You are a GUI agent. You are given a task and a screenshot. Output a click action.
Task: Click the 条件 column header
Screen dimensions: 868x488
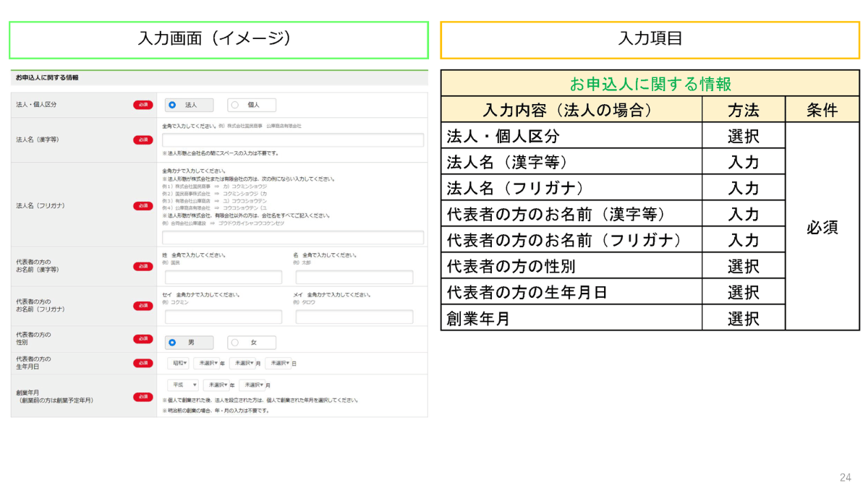(x=822, y=110)
